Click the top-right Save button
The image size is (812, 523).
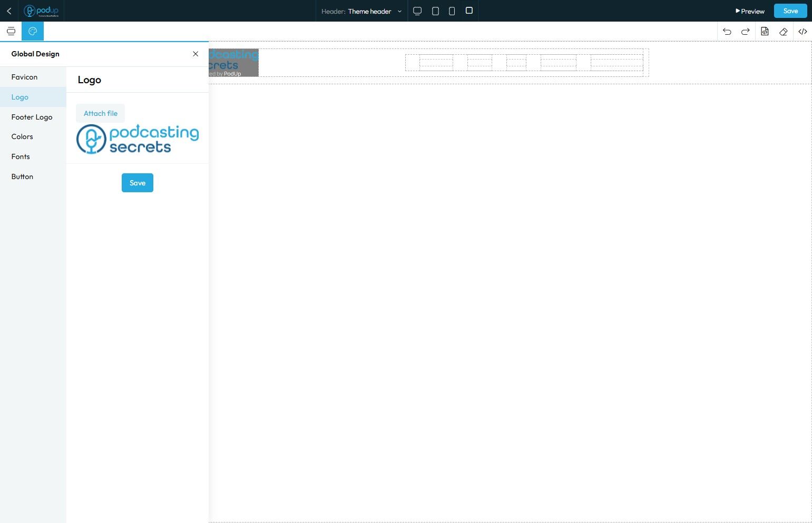790,11
